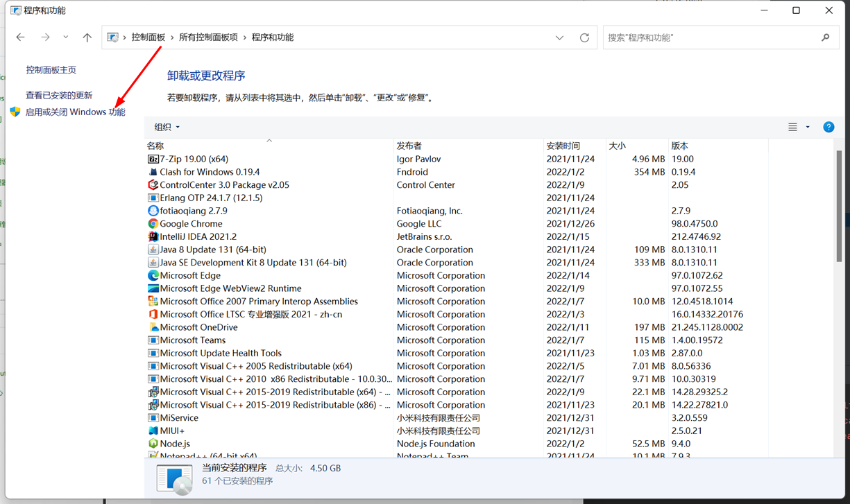Change view with the view layout button

[x=792, y=127]
